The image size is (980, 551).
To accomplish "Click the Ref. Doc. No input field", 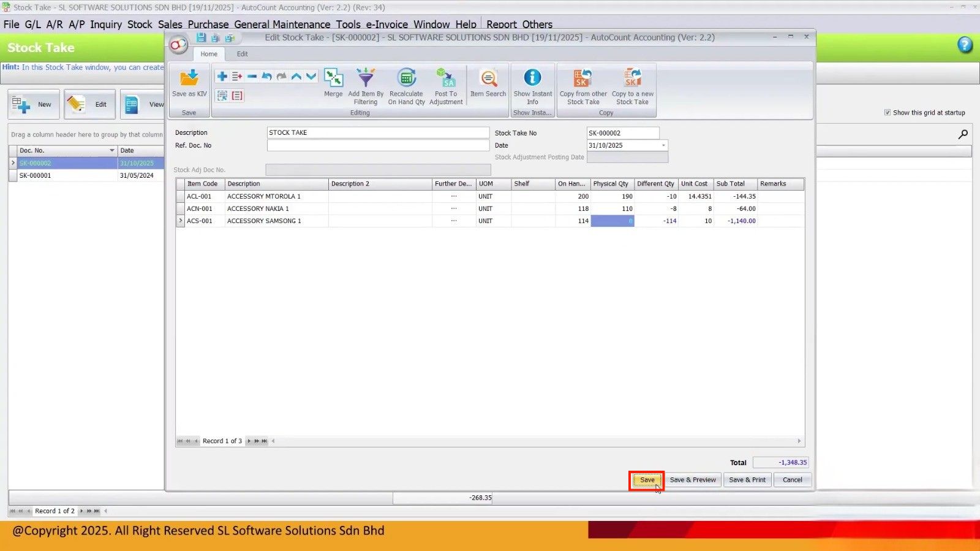I will click(378, 146).
